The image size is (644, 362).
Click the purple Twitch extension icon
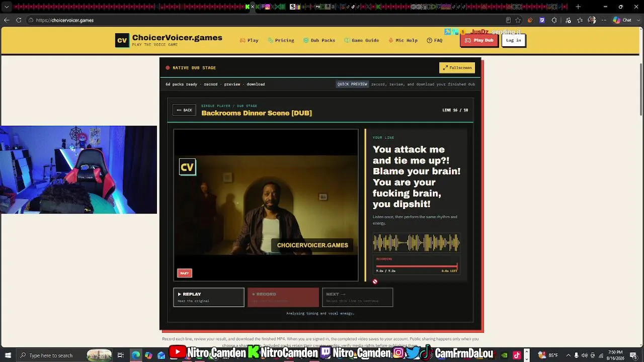[542, 20]
